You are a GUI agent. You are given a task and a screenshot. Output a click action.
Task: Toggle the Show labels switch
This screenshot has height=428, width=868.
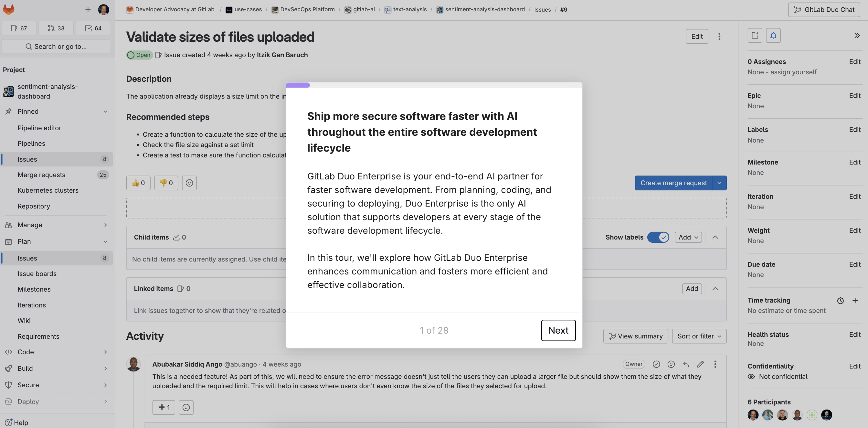click(658, 237)
